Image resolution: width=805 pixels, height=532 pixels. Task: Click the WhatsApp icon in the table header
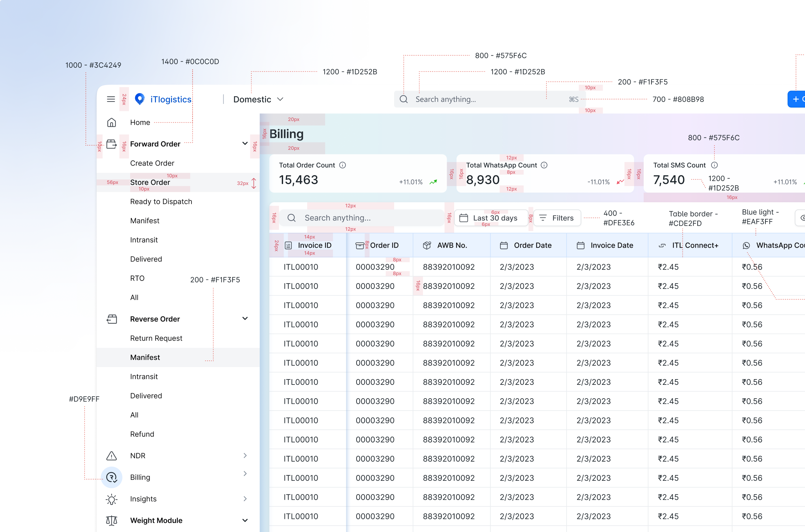click(746, 245)
